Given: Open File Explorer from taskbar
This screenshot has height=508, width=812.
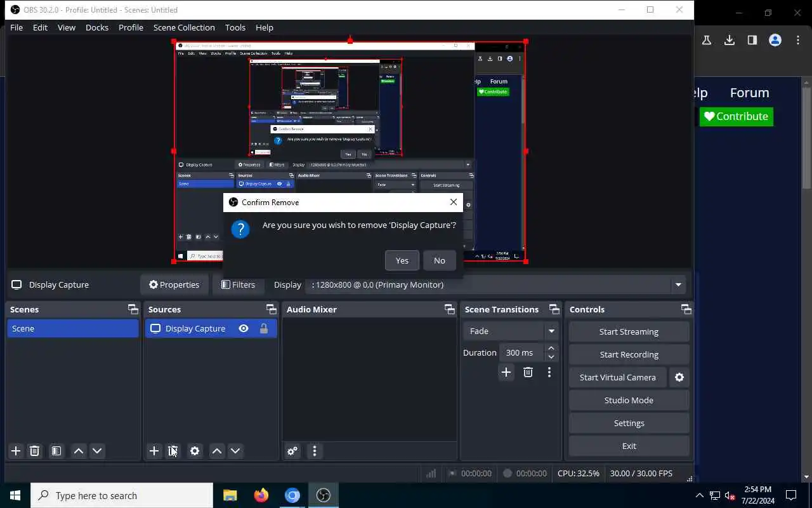Looking at the screenshot, I should 230,495.
